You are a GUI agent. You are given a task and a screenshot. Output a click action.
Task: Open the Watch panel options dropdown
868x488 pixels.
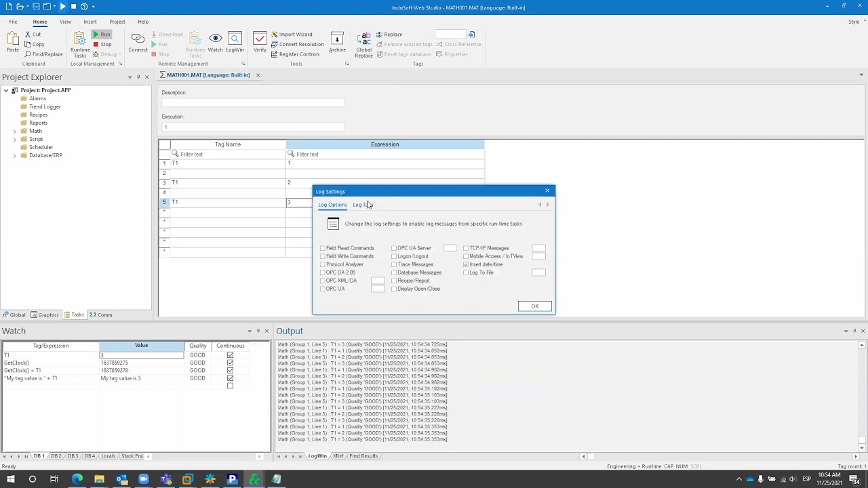[x=250, y=331]
